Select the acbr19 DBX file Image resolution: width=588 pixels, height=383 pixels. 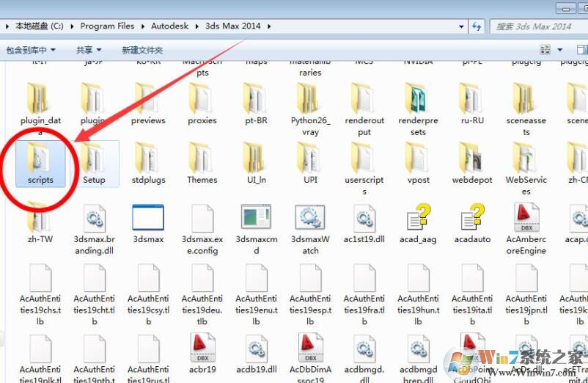click(x=202, y=354)
